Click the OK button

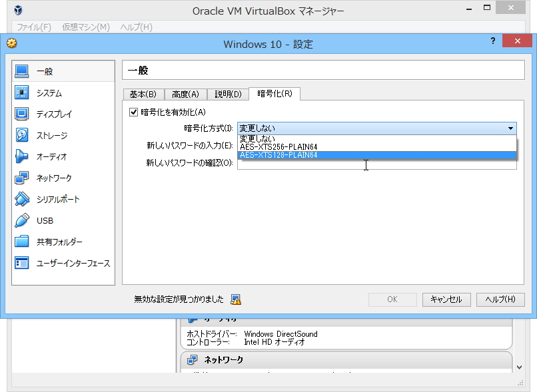click(x=392, y=299)
